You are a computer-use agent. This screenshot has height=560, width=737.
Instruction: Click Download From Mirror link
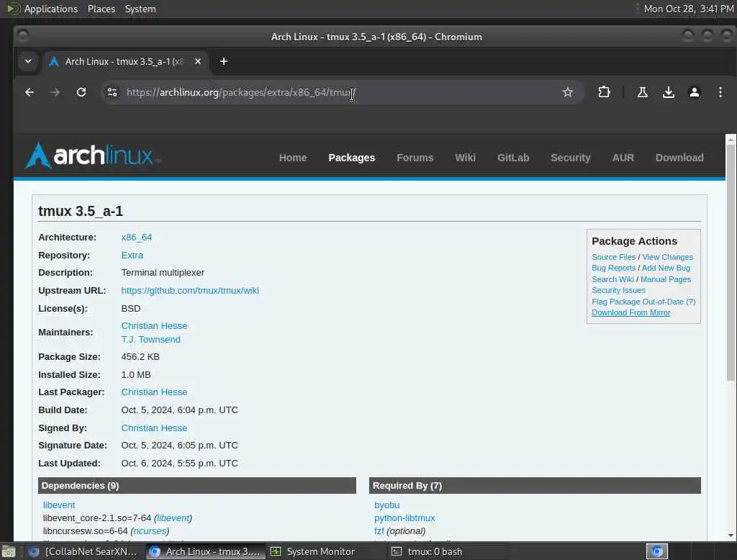pos(630,312)
